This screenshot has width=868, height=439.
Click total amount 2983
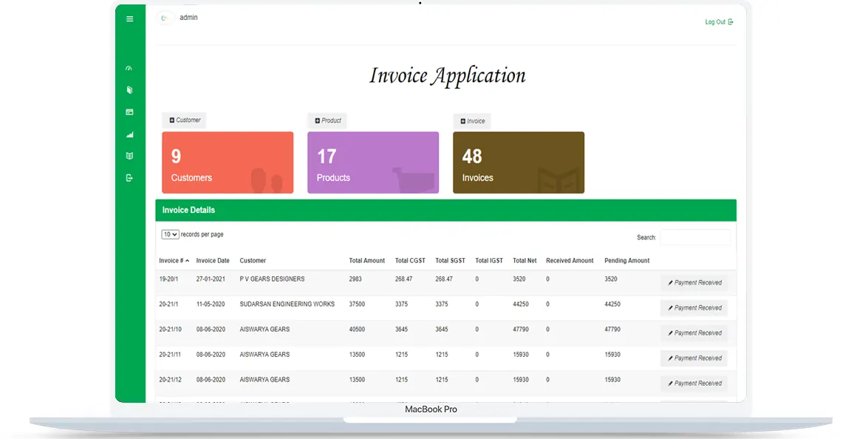click(355, 279)
